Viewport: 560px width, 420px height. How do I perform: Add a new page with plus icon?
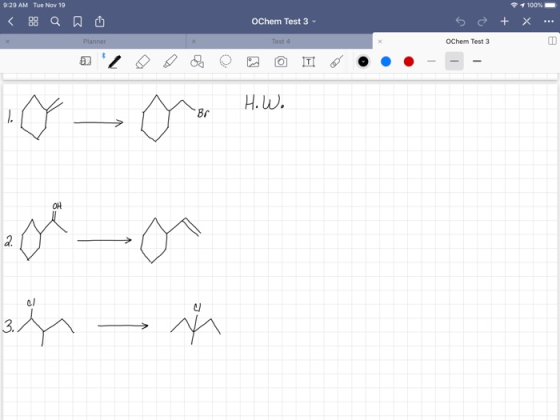coord(504,21)
